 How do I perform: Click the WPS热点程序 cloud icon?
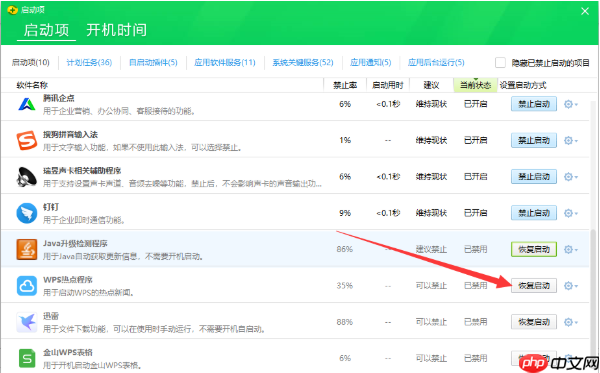click(x=27, y=286)
